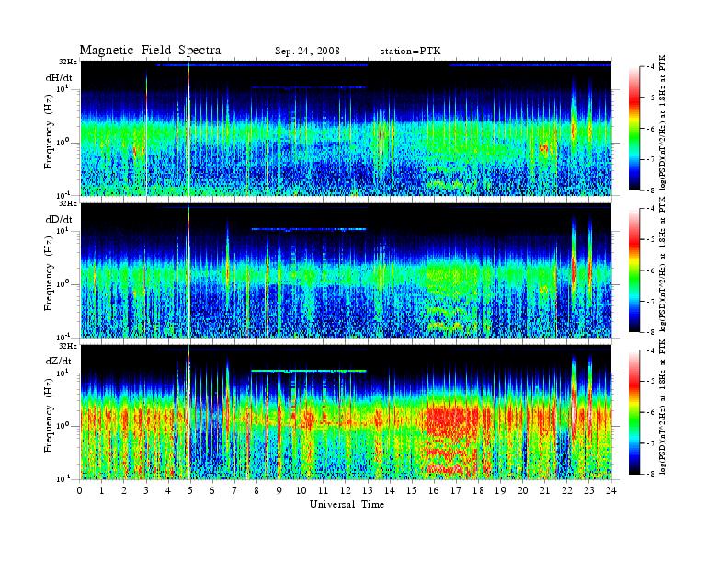Click hour tick label 18 on time axis
The width and height of the screenshot is (728, 563).
tap(478, 490)
